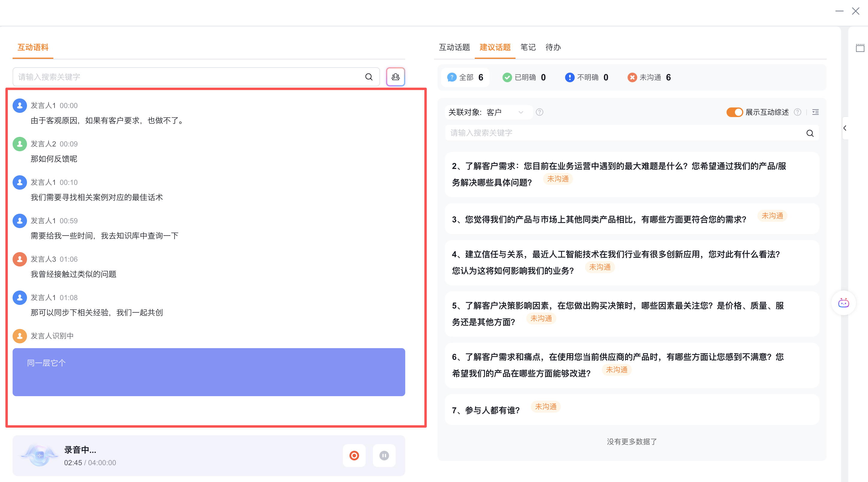Click the help icon beside 展示互动综述
Image resolution: width=868 pixels, height=482 pixels.
pos(797,112)
